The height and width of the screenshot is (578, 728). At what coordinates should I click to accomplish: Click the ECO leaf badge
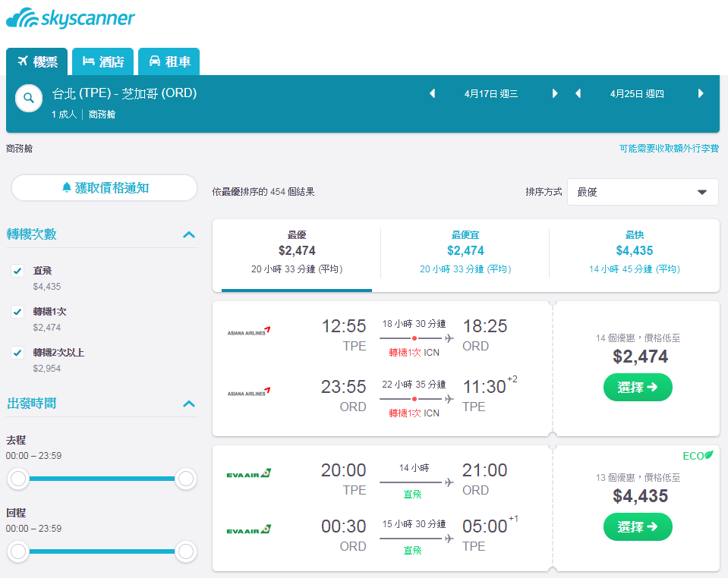698,456
